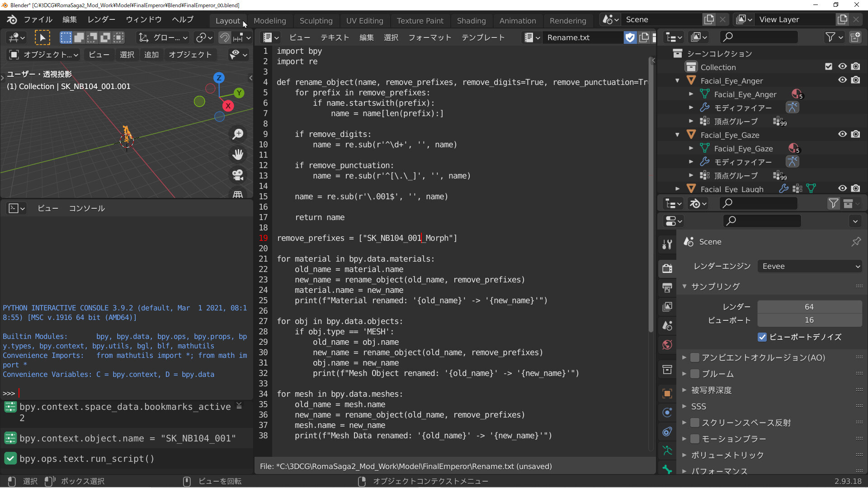This screenshot has height=488, width=868.
Task: Open the Output properties printer icon
Action: coord(667,287)
